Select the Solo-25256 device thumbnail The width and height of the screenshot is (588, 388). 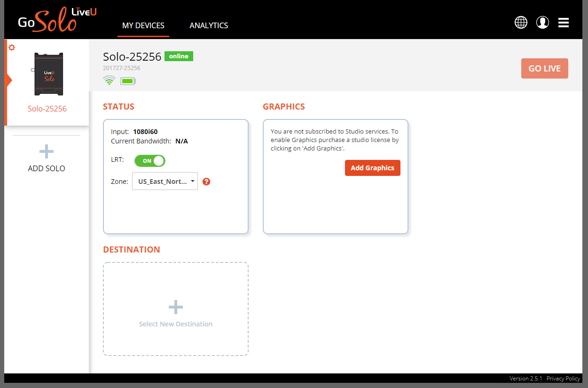click(47, 74)
